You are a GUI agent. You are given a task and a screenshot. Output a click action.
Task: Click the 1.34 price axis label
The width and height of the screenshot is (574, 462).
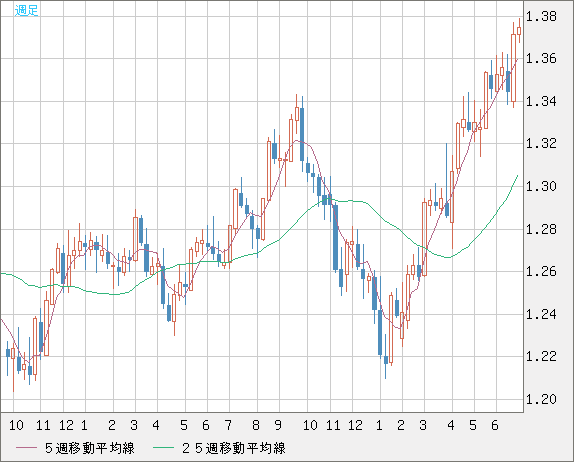click(541, 101)
